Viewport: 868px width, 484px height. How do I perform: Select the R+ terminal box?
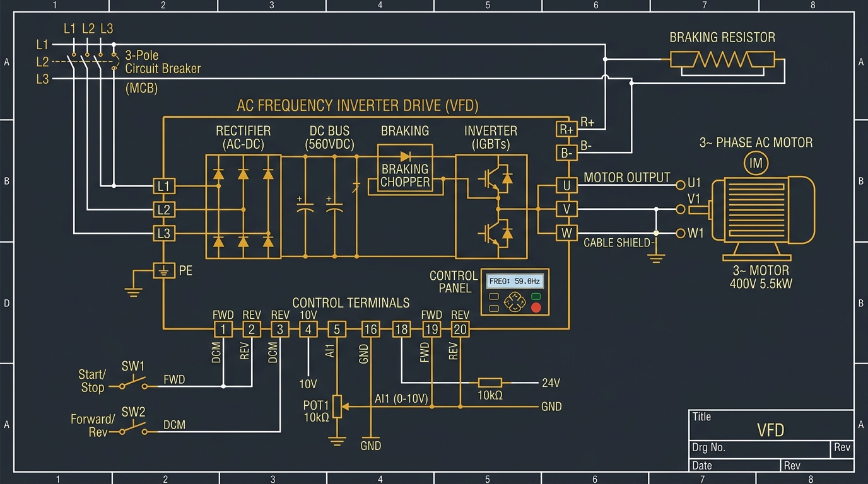[566, 129]
